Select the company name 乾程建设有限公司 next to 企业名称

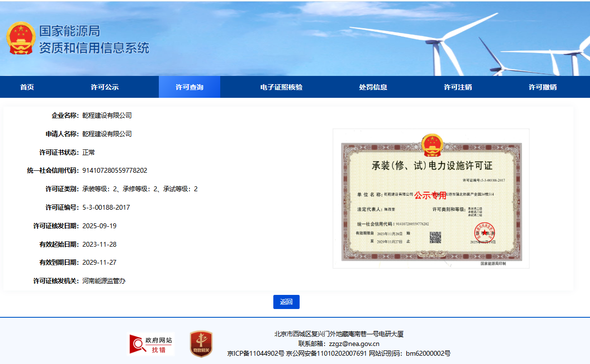(x=107, y=115)
